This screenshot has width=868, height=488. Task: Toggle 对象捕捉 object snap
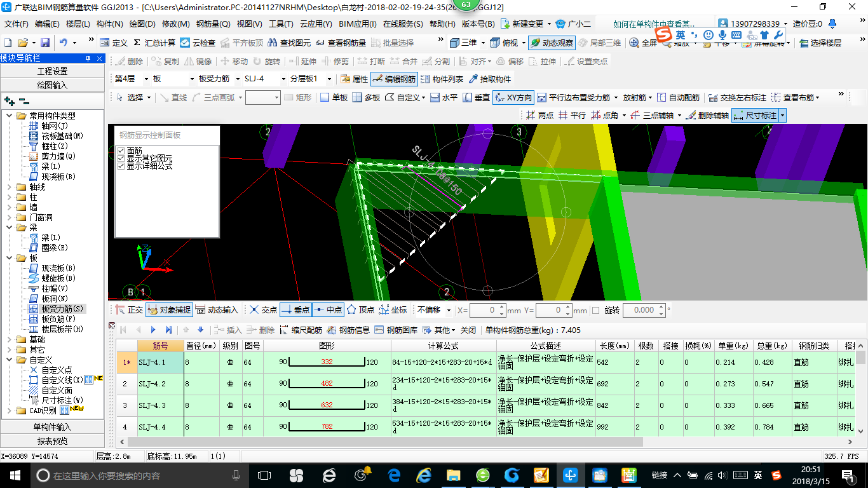coord(168,310)
